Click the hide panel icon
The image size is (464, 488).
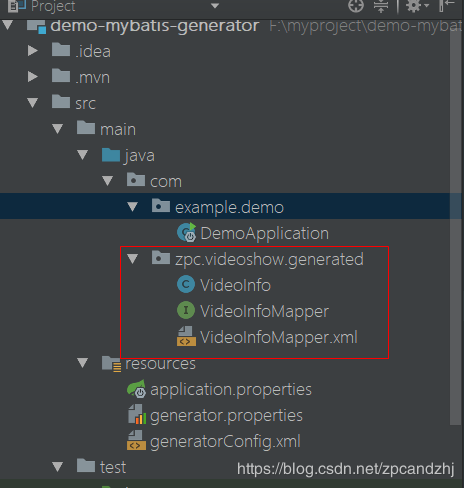pos(446,6)
